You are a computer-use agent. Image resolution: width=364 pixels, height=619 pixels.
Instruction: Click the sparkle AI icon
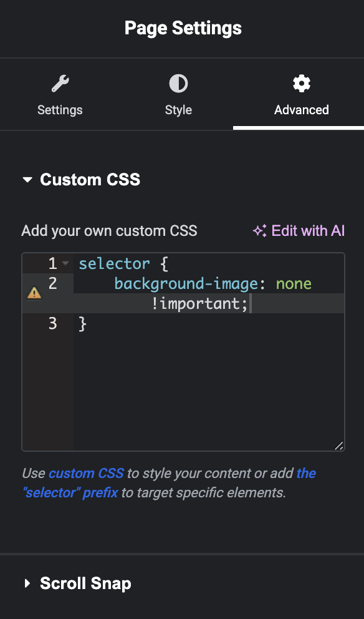coord(260,230)
